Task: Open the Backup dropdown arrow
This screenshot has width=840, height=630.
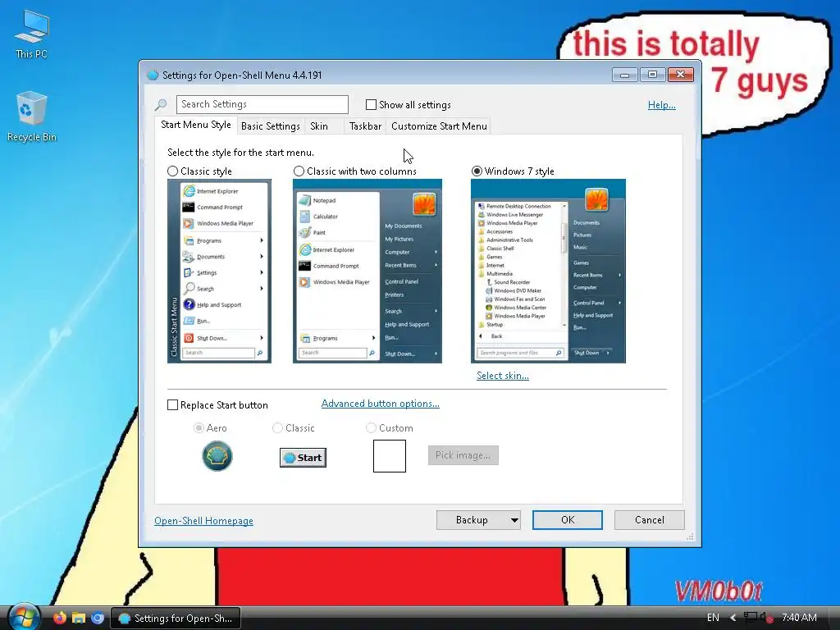Action: [514, 520]
